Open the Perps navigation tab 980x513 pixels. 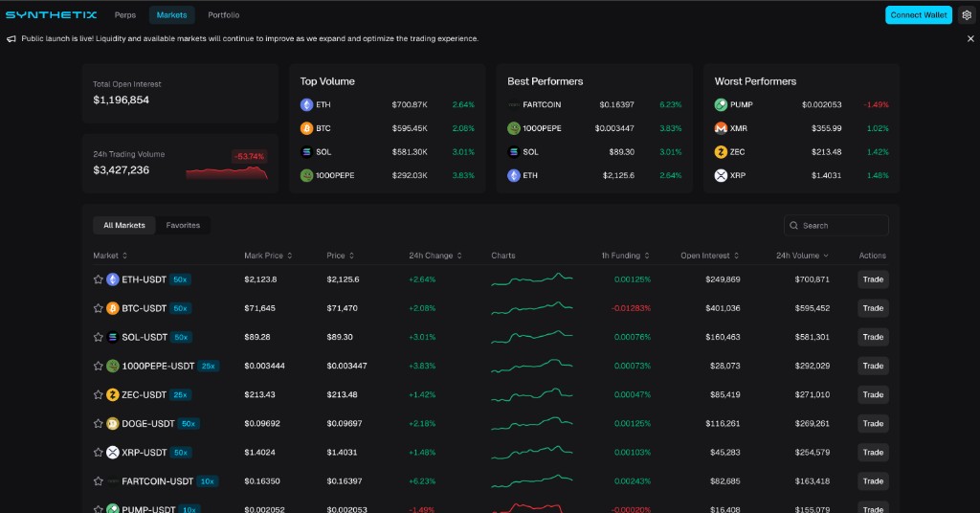coord(125,15)
